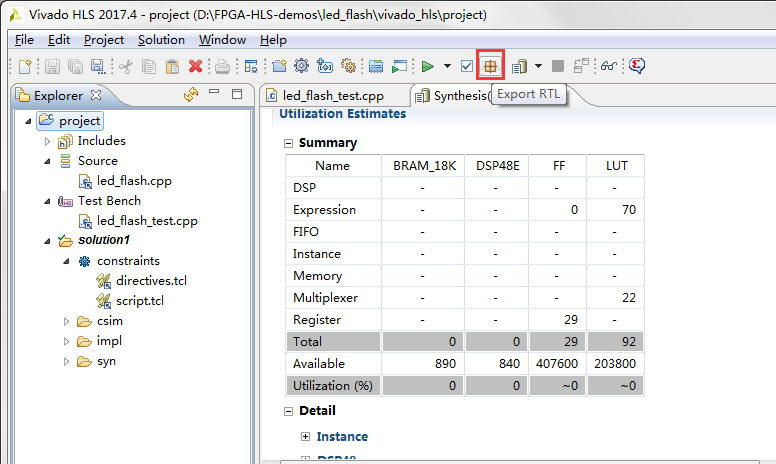Run C Synthesis with green play icon

(x=427, y=66)
